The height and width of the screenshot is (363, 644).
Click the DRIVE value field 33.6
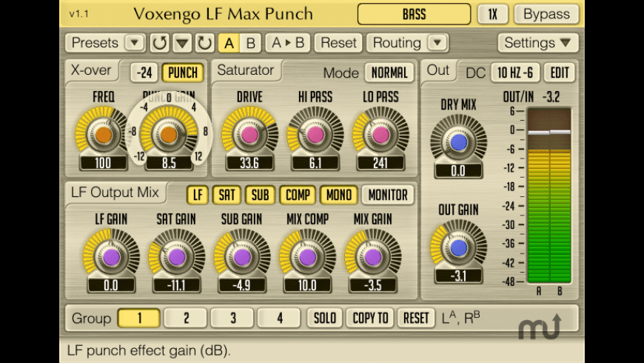coord(249,163)
